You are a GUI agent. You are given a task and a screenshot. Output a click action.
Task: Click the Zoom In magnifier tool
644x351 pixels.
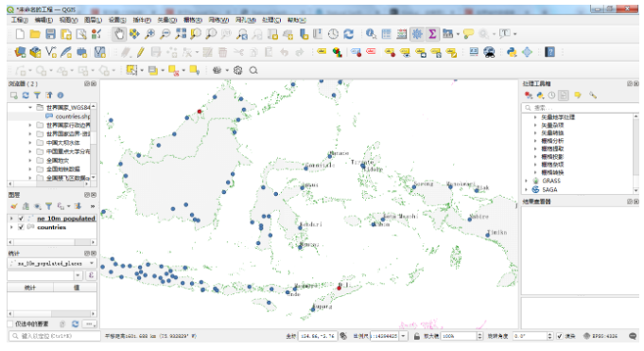pos(150,34)
